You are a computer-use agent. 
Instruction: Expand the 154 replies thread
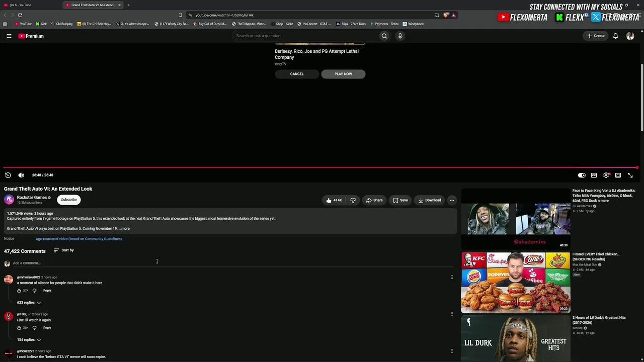29,340
